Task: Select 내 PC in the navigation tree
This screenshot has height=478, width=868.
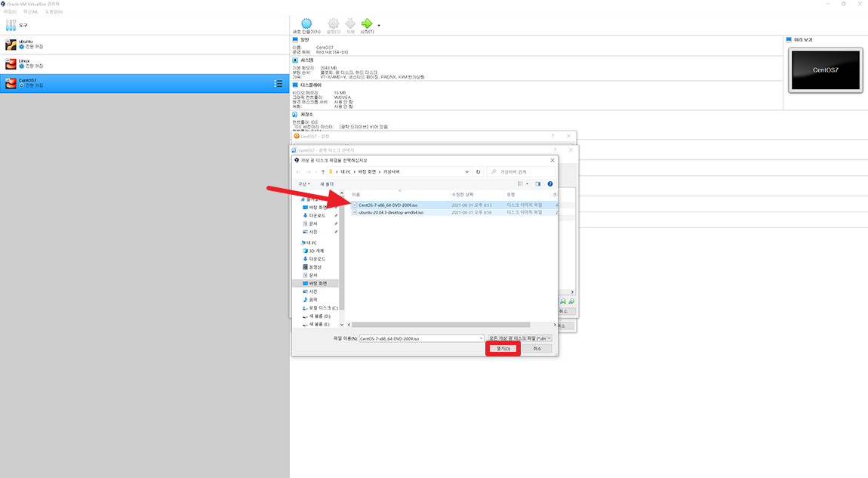Action: pos(312,242)
